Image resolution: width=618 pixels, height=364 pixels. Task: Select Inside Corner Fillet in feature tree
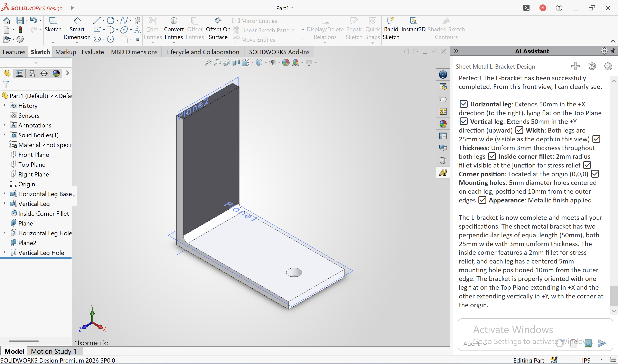[x=43, y=213]
